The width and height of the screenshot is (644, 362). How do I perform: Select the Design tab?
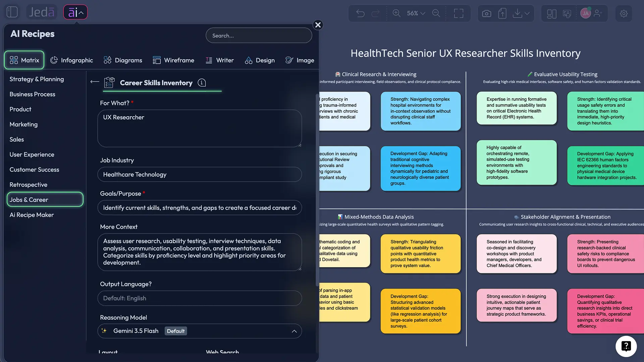[260, 60]
